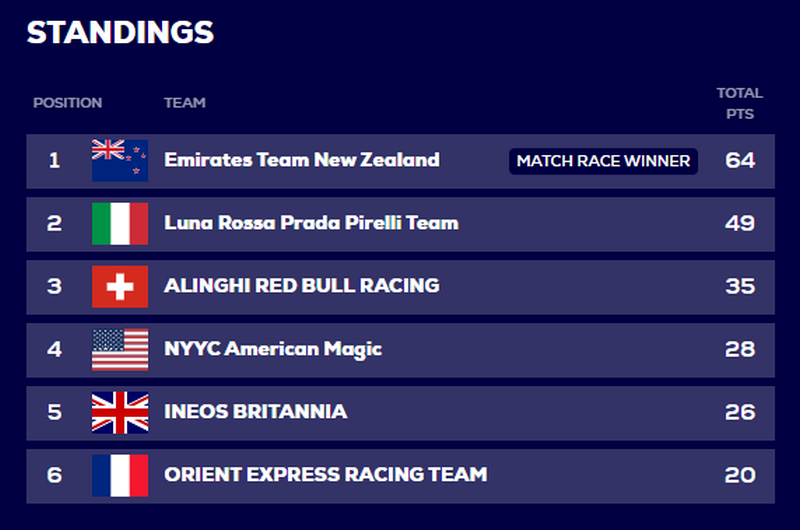The image size is (800, 530).
Task: Open Luna Rossa Prada Pirelli Team name
Action: [311, 223]
